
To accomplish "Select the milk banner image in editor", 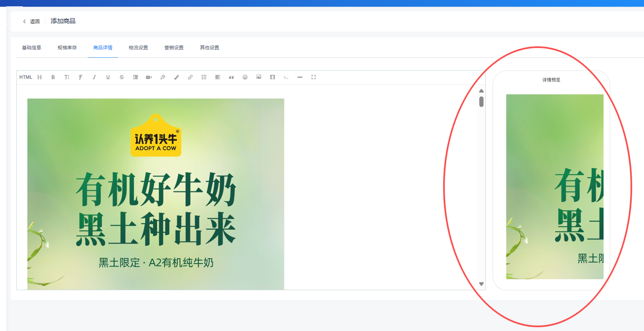I will pos(156,194).
